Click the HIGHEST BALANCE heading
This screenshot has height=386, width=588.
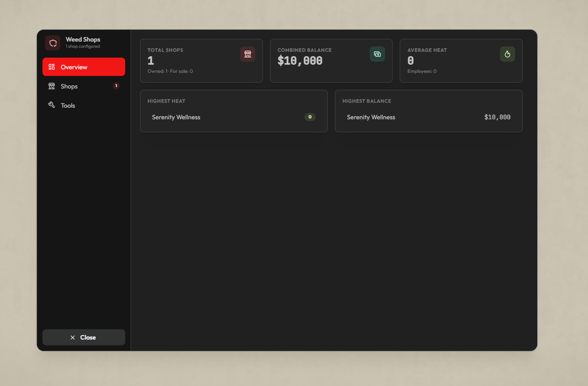[367, 101]
